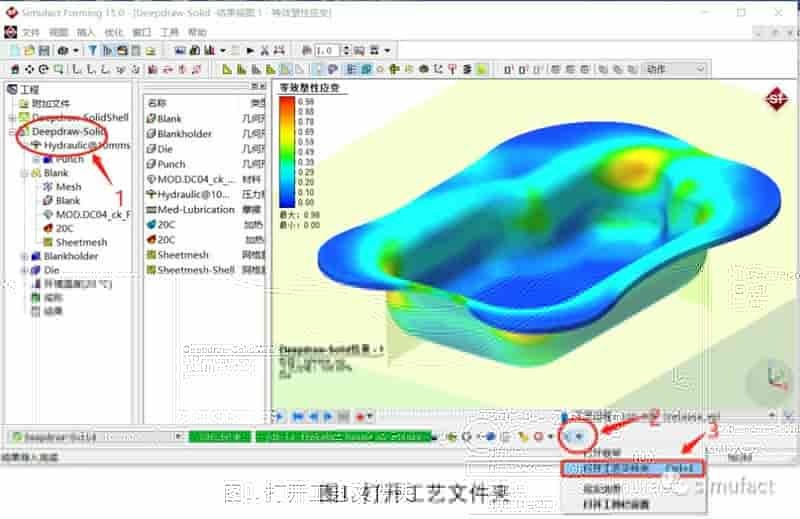Image resolution: width=800 pixels, height=519 pixels.
Task: Select Punch in the object list
Action: coord(166,164)
